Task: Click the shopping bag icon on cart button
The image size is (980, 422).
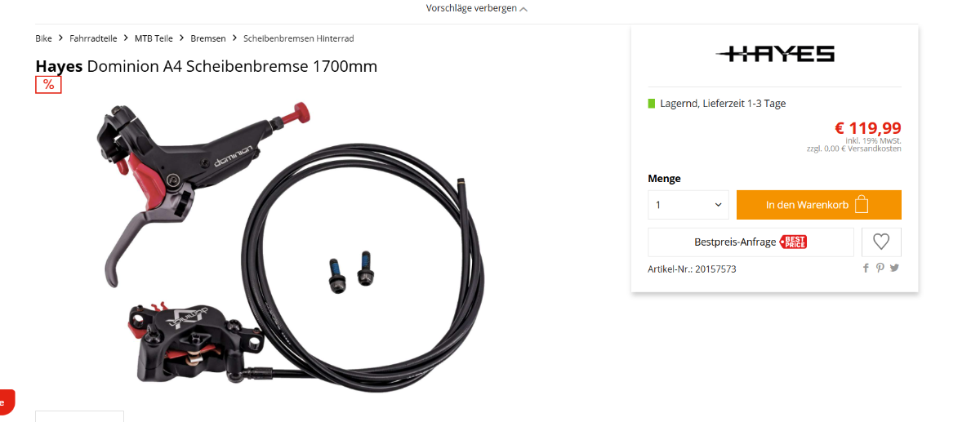Action: point(862,205)
